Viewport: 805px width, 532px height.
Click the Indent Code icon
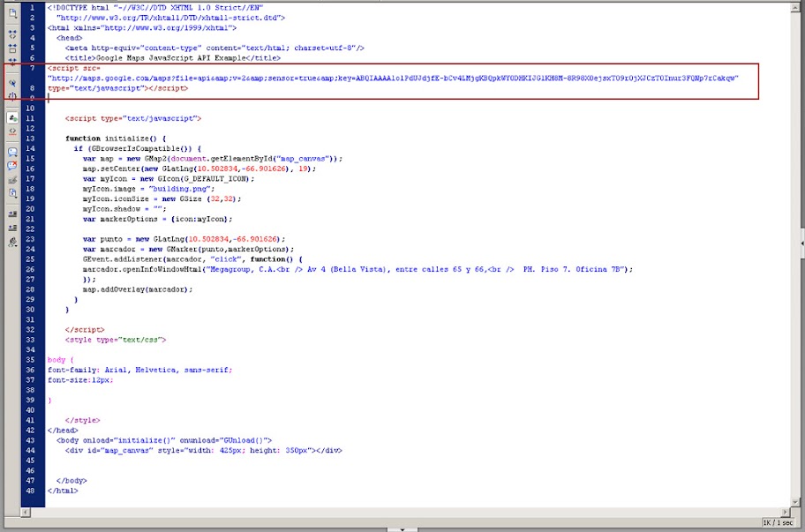tap(13, 214)
